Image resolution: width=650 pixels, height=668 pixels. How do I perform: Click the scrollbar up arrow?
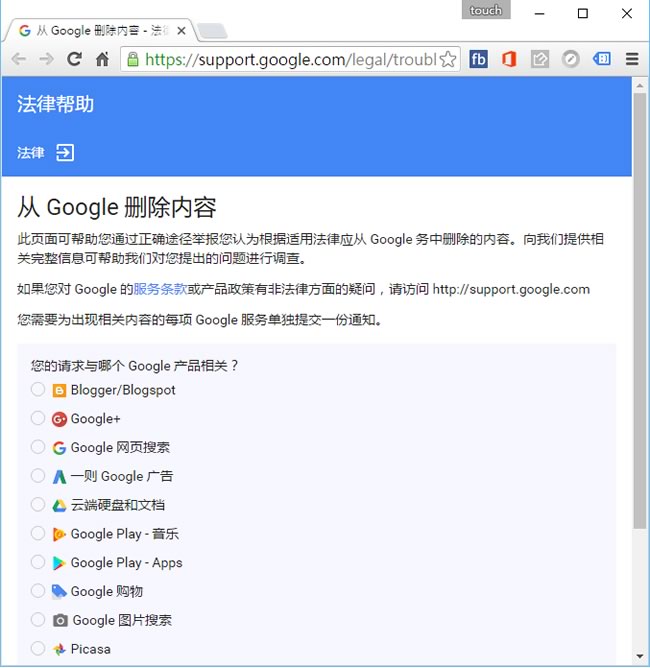(x=639, y=86)
